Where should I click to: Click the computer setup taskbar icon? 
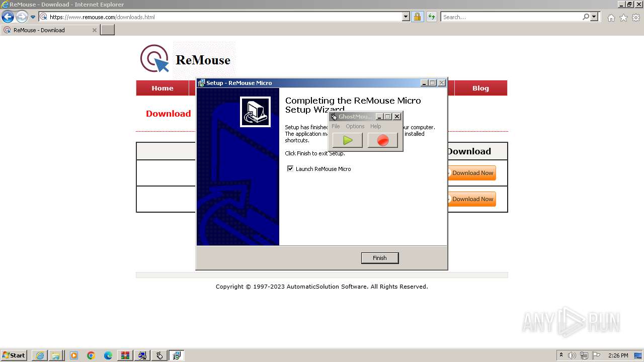[x=142, y=355]
